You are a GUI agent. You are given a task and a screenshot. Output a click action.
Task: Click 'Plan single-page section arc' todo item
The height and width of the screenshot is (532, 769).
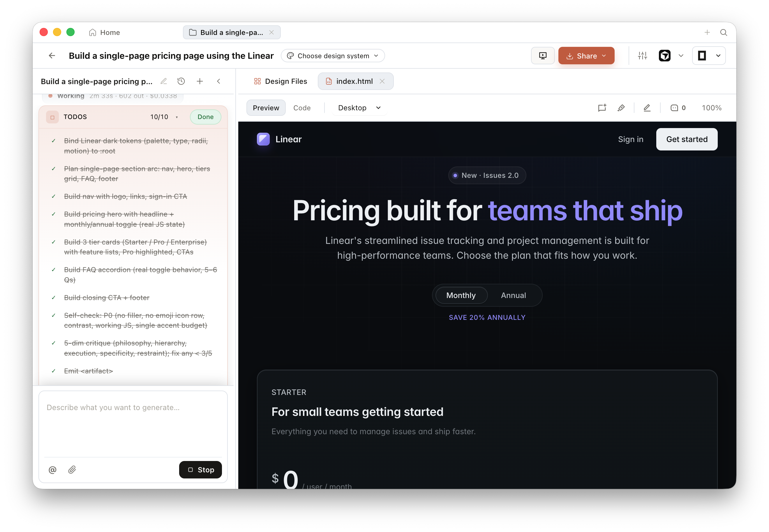click(x=137, y=174)
